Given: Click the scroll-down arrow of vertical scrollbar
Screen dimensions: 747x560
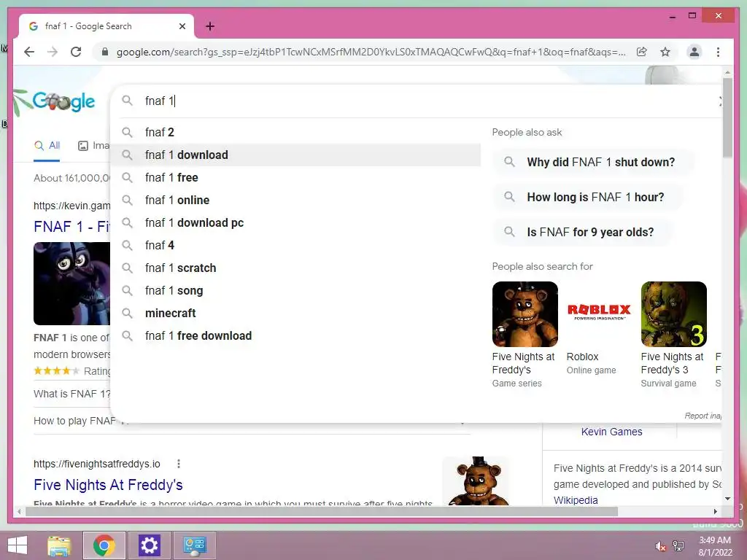Looking at the screenshot, I should pyautogui.click(x=727, y=499).
